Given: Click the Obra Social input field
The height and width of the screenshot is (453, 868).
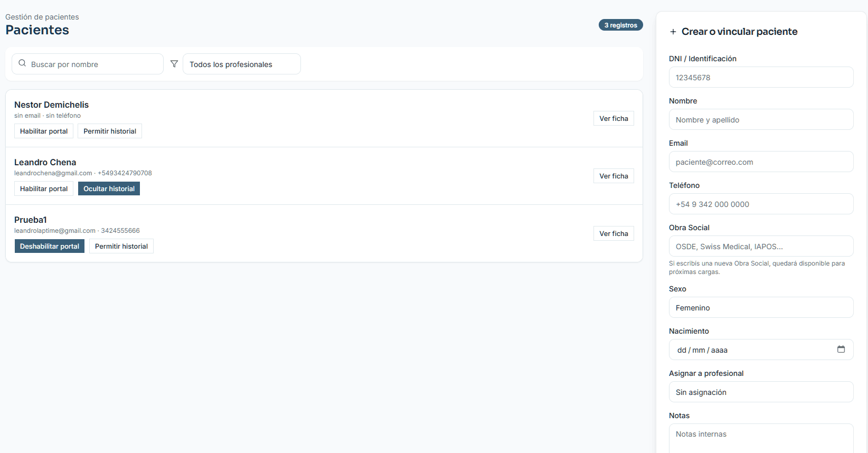Looking at the screenshot, I should pyautogui.click(x=761, y=246).
